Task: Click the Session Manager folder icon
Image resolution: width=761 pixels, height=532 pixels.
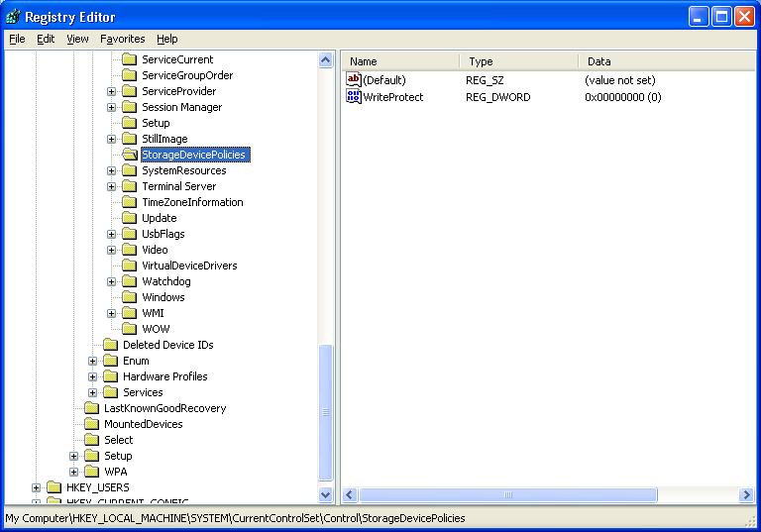Action: (129, 107)
